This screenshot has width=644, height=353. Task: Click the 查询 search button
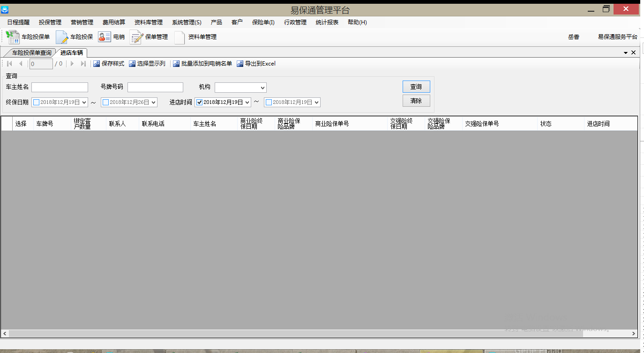pos(416,87)
